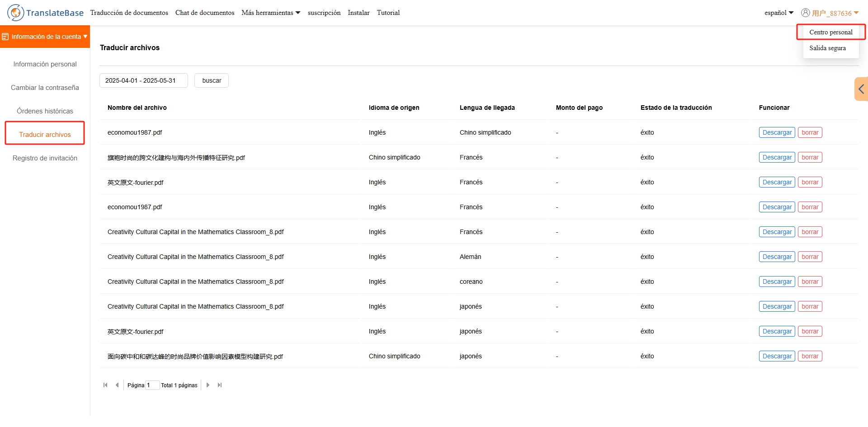Image resolution: width=868 pixels, height=427 pixels.
Task: Download 英文原文-fourier.pdf japonés translation
Action: pos(777,331)
